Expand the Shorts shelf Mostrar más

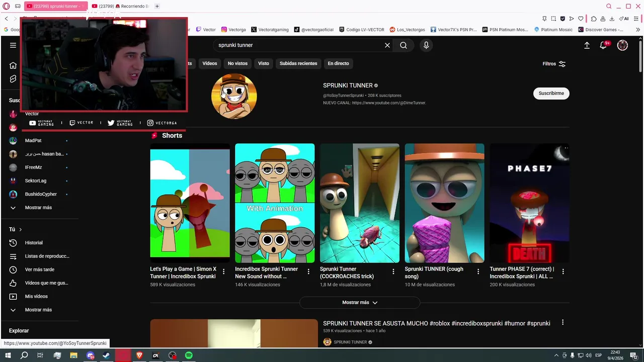tap(360, 303)
